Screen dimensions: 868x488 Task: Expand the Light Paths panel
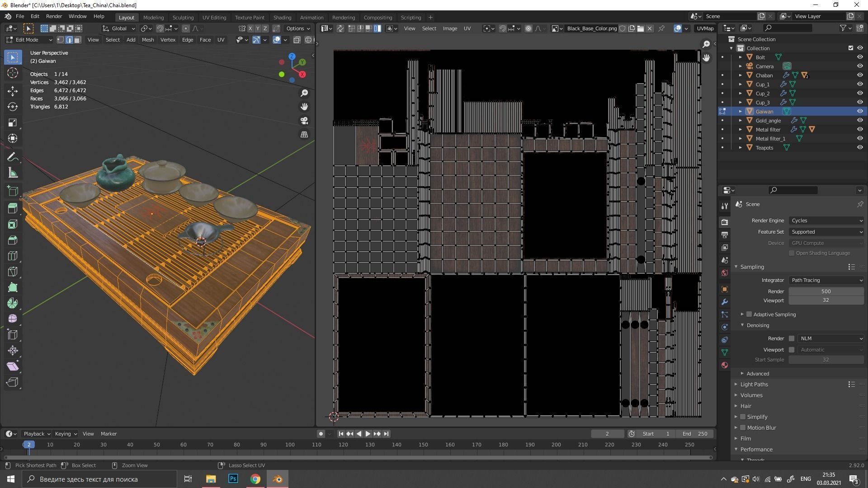(x=754, y=385)
